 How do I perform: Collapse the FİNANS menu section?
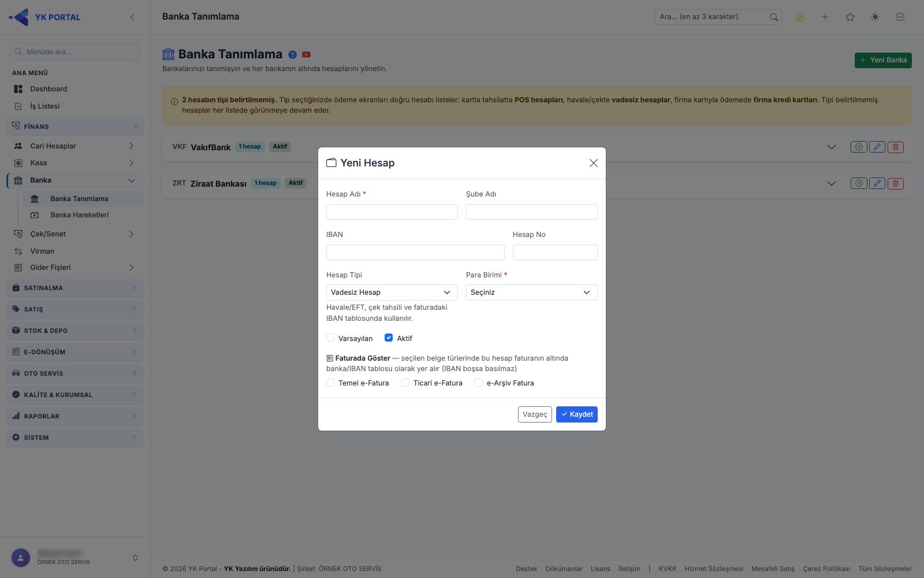click(75, 127)
